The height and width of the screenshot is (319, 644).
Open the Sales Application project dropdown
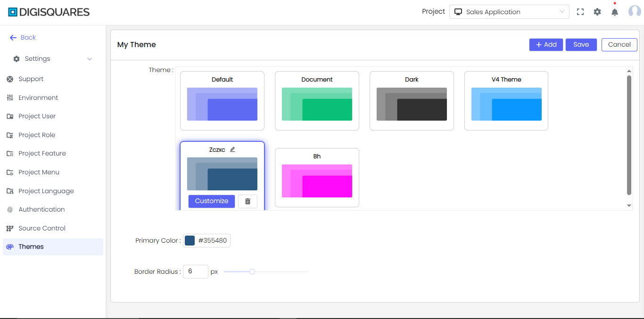pos(509,12)
